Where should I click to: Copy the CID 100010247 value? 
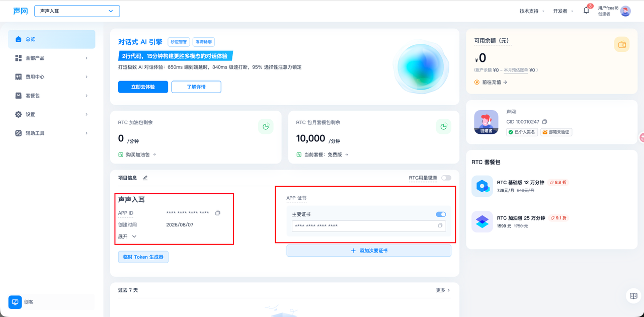[544, 122]
